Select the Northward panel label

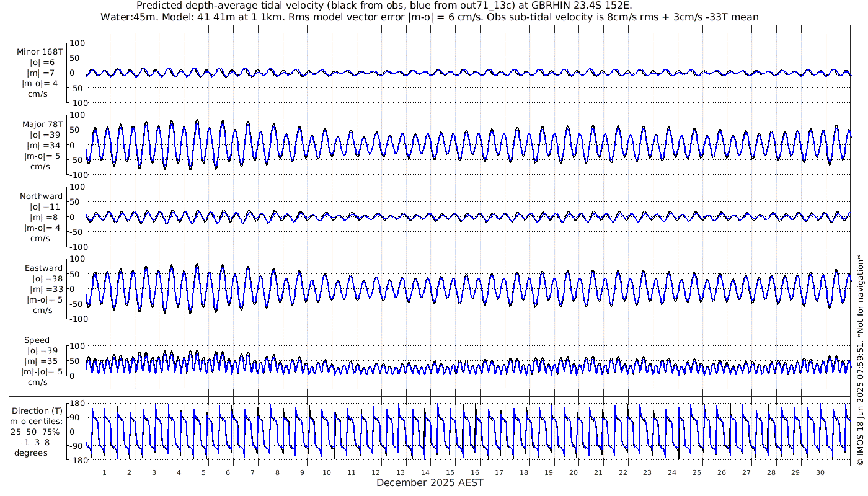click(41, 196)
